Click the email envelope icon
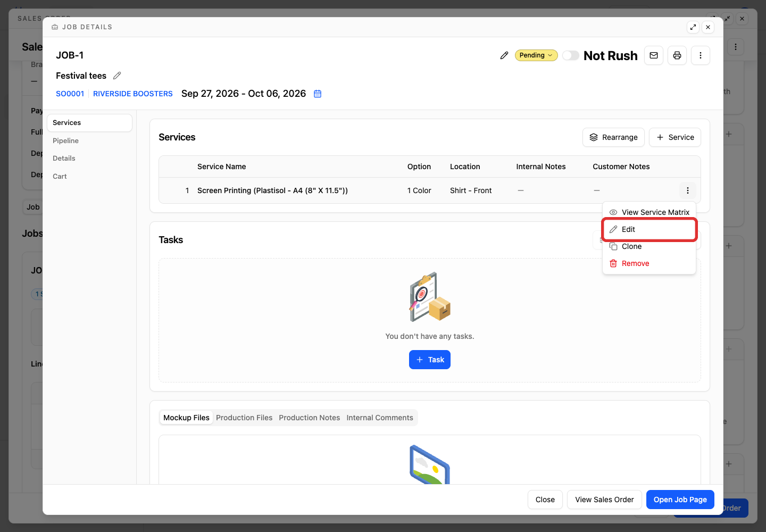 654,55
